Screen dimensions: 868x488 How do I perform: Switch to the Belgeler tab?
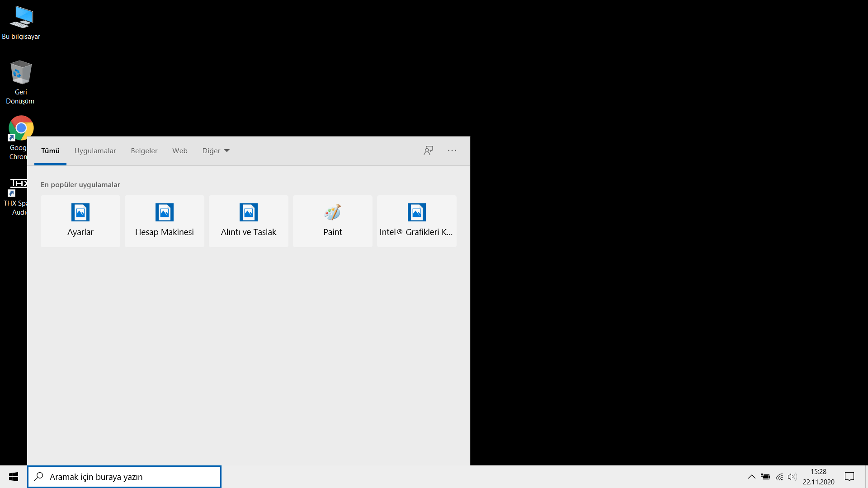click(x=144, y=150)
